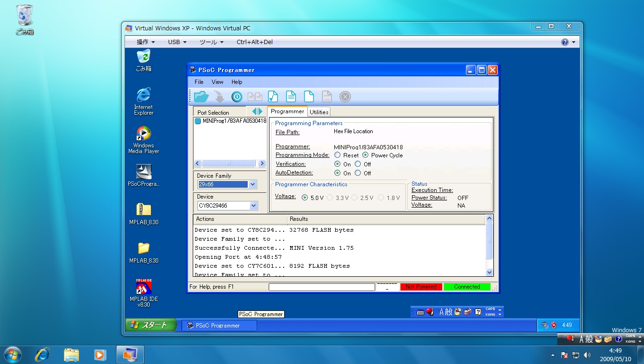The height and width of the screenshot is (364, 644).
Task: Select the 3.3 V voltage option
Action: (330, 198)
